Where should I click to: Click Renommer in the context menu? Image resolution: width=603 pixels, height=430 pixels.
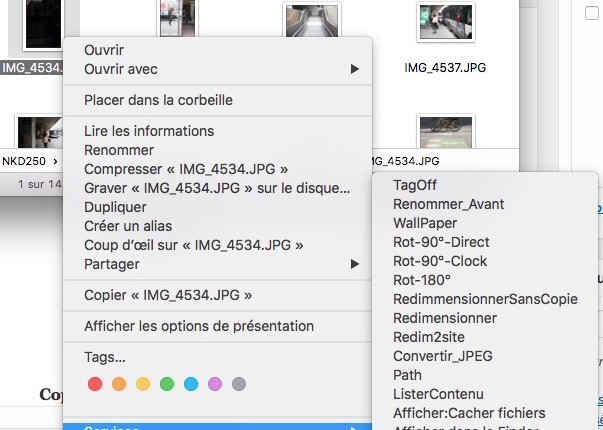point(119,150)
